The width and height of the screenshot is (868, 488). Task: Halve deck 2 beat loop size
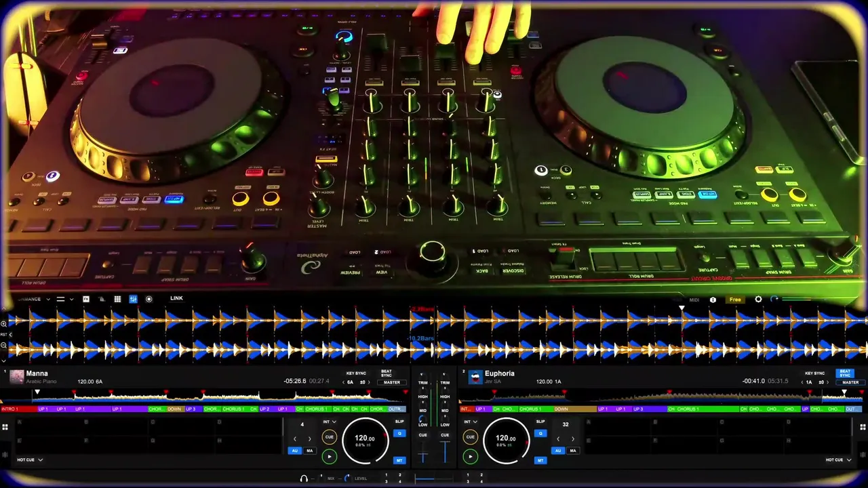558,439
